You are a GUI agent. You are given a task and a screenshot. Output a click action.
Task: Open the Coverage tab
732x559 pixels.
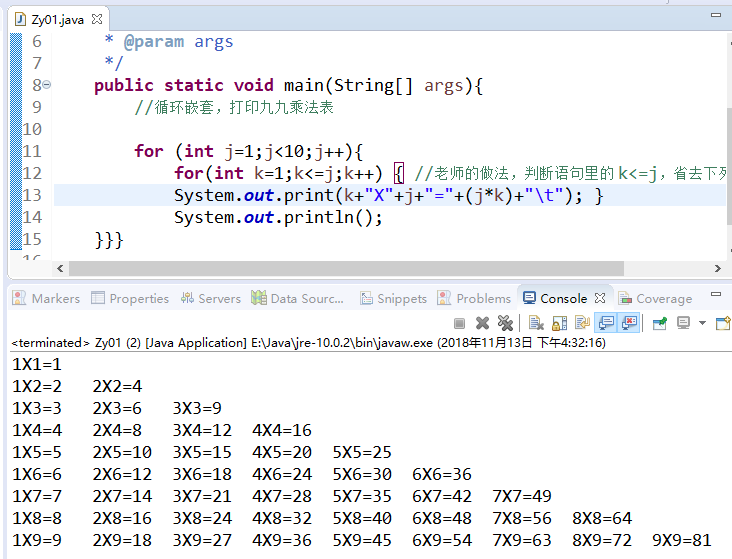click(x=655, y=298)
